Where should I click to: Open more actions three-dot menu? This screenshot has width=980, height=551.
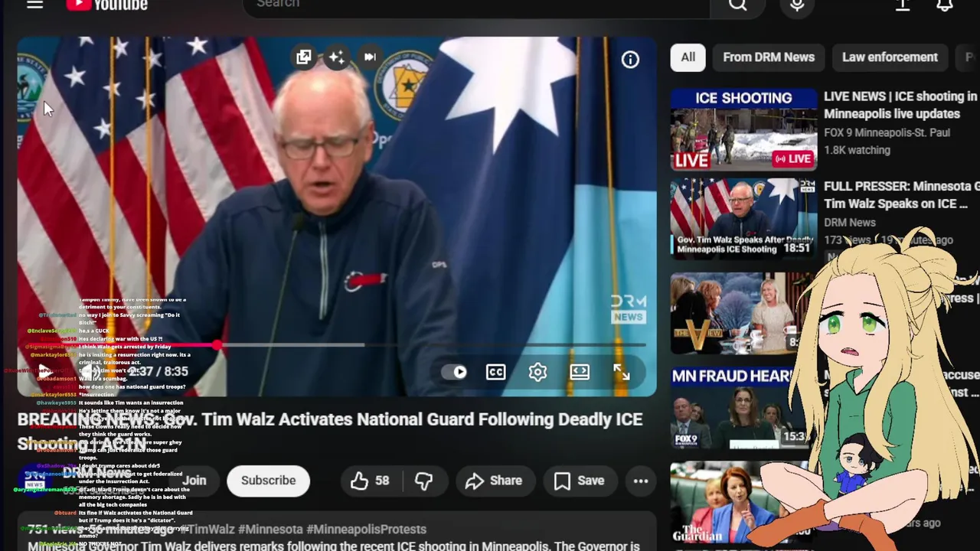tap(641, 481)
